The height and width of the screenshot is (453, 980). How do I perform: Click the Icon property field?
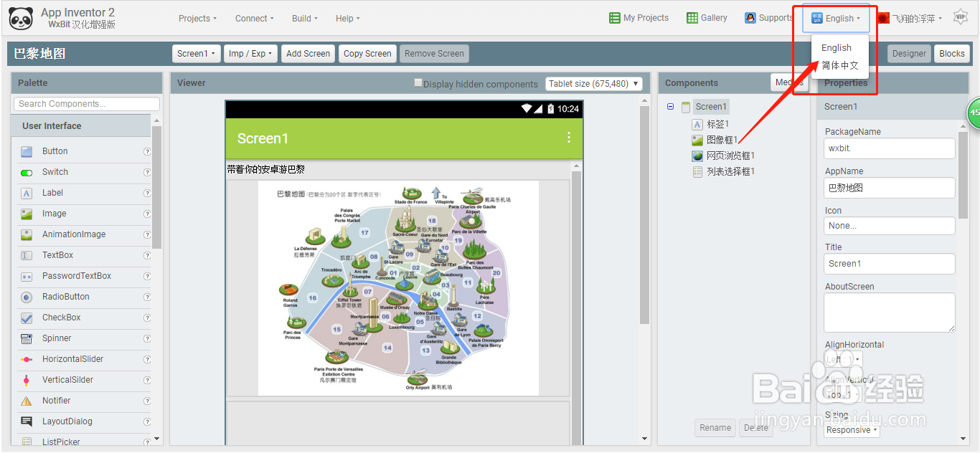[890, 226]
